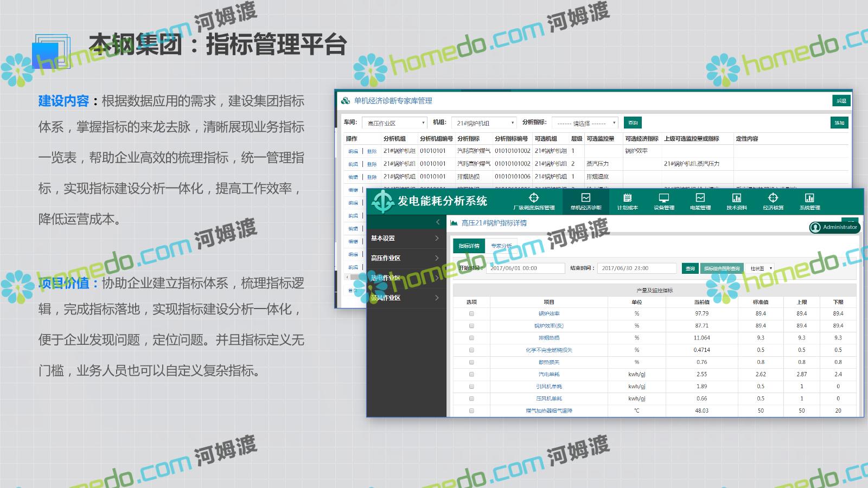Tick the checkbox for 煤气加热器烟气温降 row

(x=471, y=411)
